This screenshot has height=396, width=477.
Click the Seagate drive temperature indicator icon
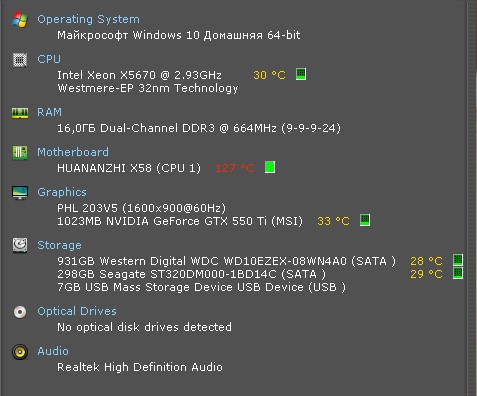point(458,273)
